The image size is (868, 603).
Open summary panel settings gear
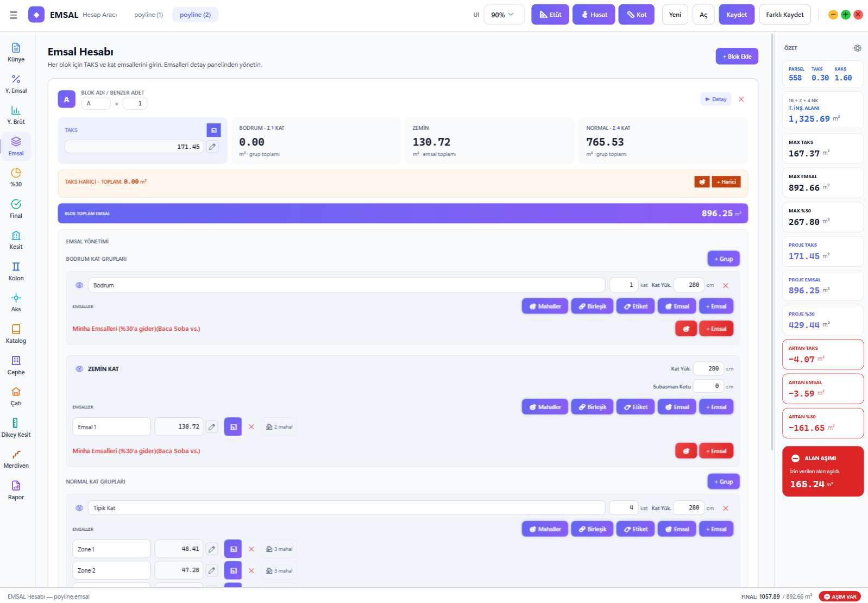(x=857, y=48)
